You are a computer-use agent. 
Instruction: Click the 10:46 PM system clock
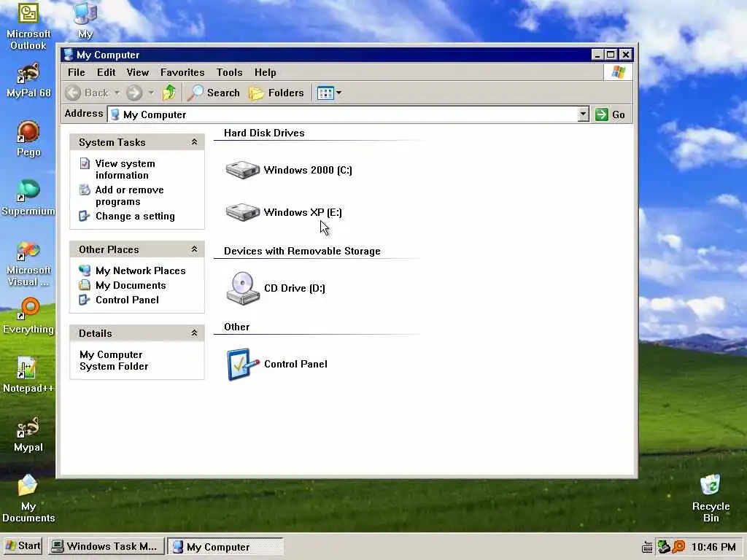[x=713, y=547]
